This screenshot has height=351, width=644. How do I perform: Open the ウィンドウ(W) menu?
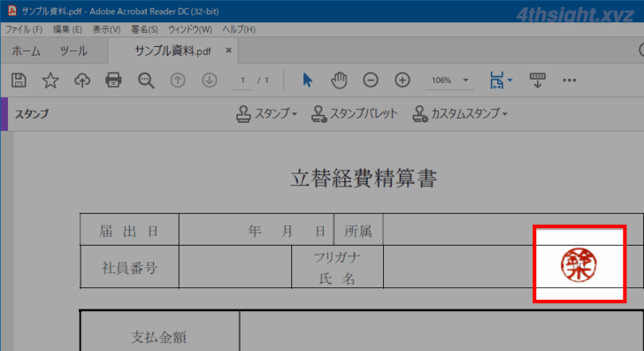[x=190, y=29]
